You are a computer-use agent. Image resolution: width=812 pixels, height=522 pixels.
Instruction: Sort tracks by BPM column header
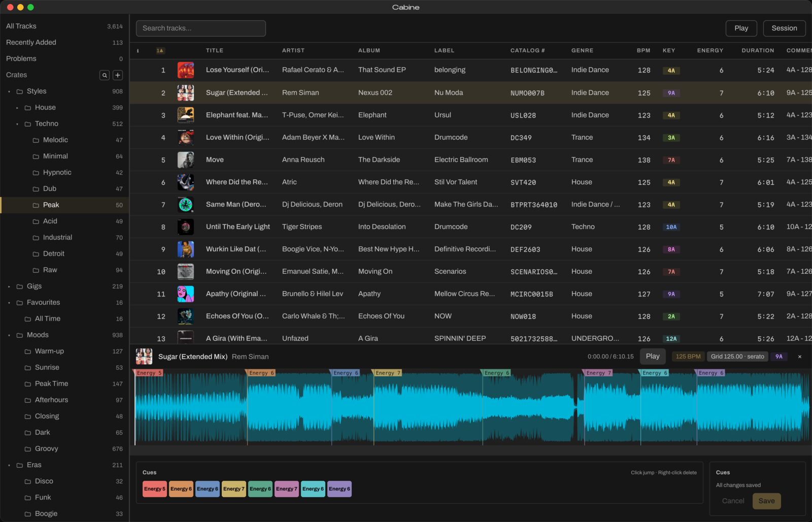pyautogui.click(x=643, y=51)
